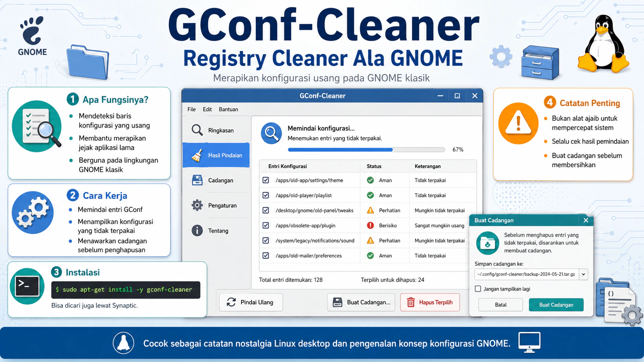
Task: Click green Aman icon for old-mailer/preferences
Action: (370, 255)
